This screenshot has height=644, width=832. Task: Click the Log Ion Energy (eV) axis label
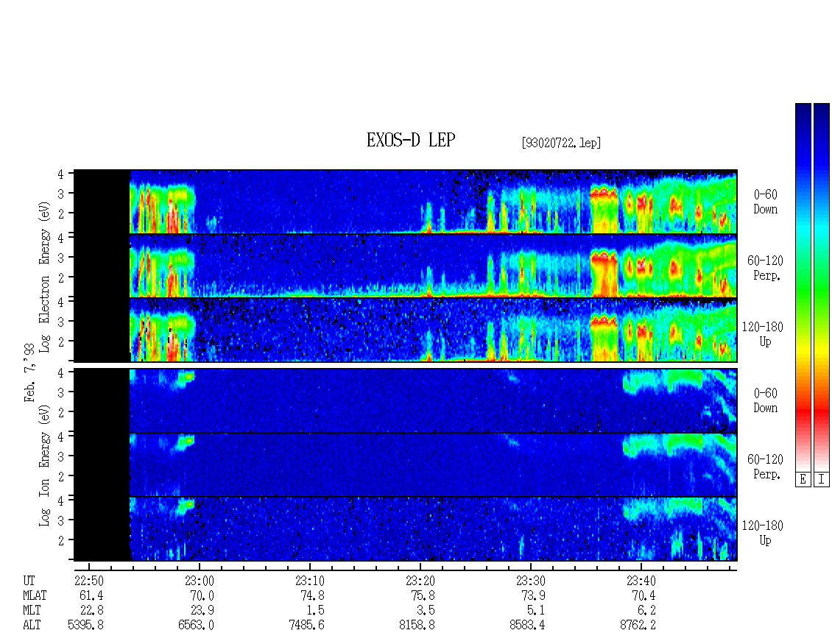(44, 466)
